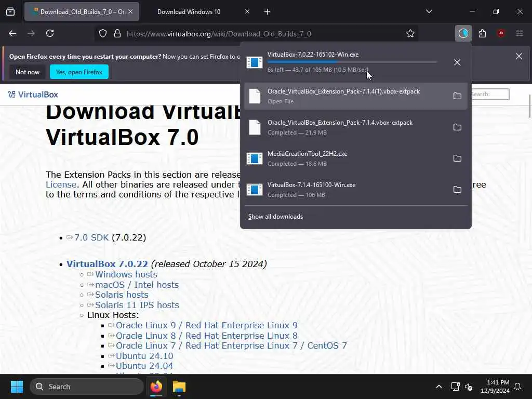
Task: Click the License link in the paragraph
Action: [61, 184]
